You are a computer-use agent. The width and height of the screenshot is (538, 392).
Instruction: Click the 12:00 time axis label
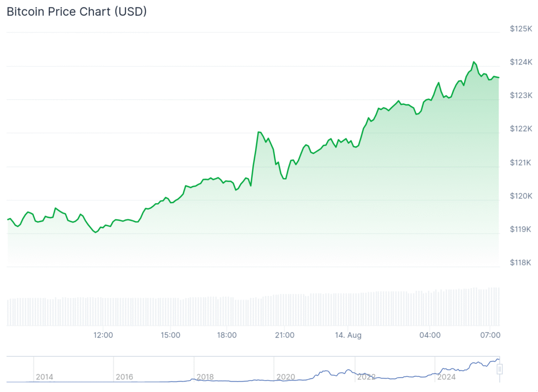(x=103, y=335)
